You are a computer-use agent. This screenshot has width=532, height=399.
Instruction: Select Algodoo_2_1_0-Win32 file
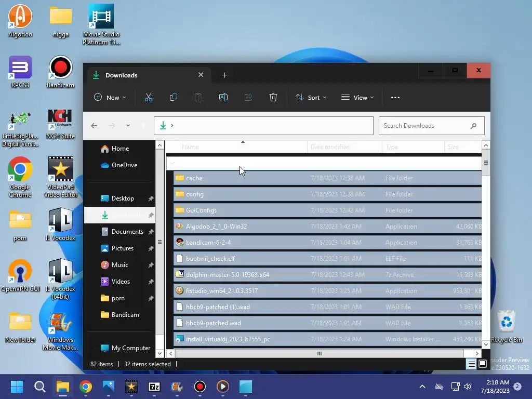[327, 227]
